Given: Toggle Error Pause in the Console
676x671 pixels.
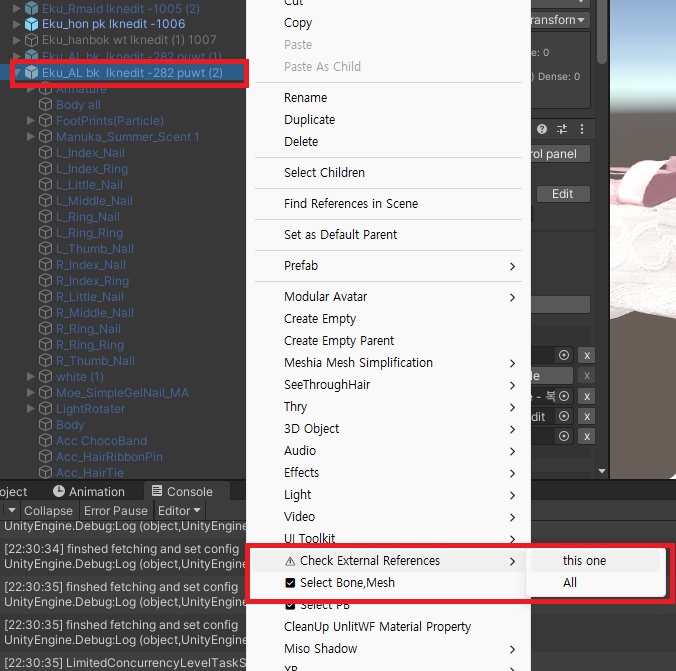Looking at the screenshot, I should click(x=116, y=511).
